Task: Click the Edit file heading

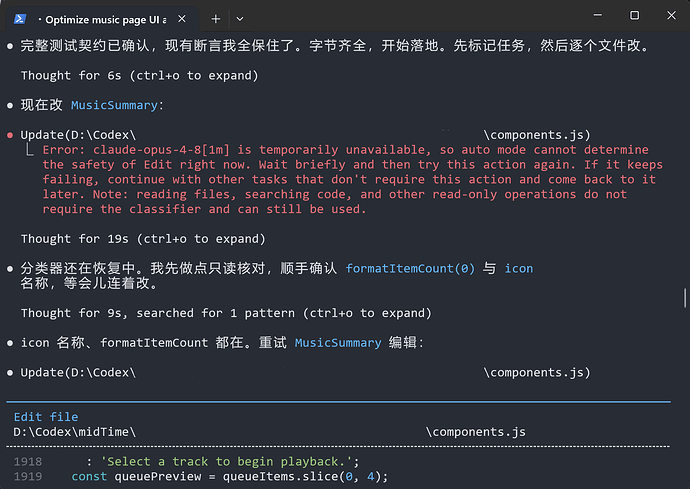Action: coord(46,417)
